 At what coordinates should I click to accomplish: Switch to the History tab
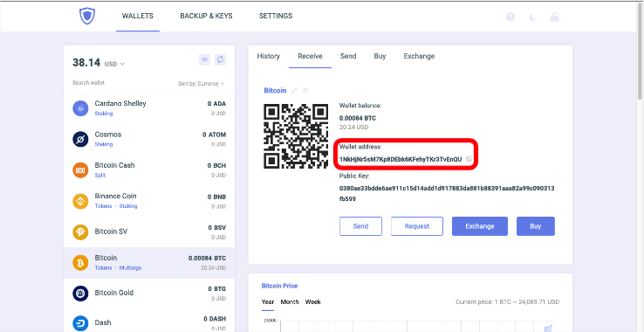268,57
